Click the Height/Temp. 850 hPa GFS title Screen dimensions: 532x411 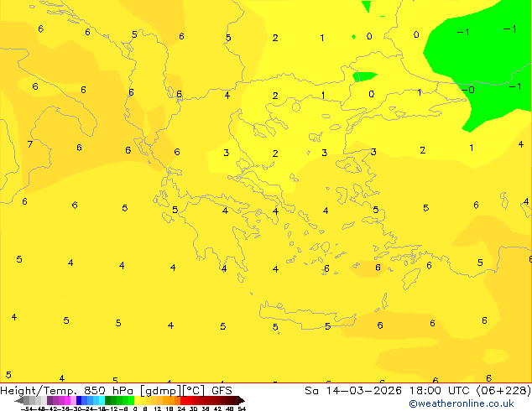(116, 391)
